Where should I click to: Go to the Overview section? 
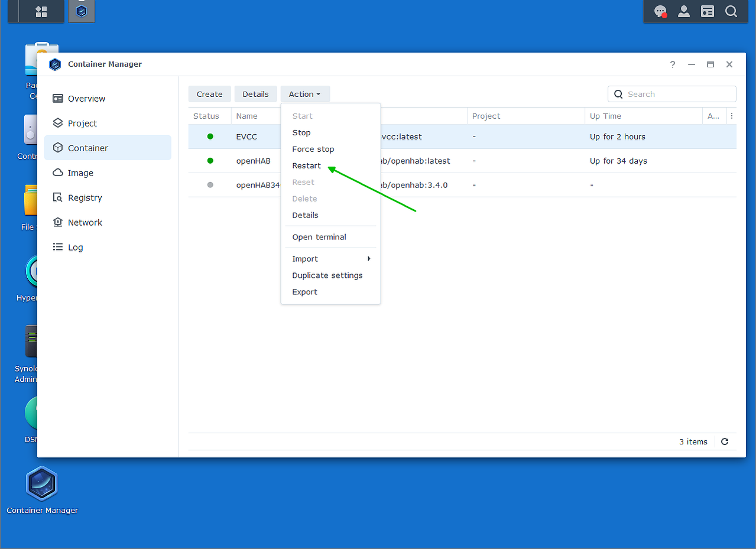(108, 99)
